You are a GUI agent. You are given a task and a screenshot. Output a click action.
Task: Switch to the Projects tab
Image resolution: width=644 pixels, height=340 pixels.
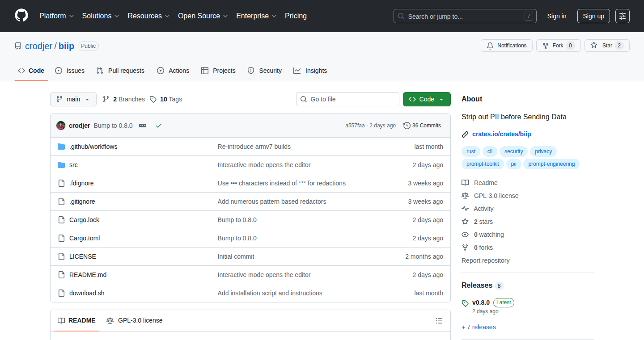(218, 71)
